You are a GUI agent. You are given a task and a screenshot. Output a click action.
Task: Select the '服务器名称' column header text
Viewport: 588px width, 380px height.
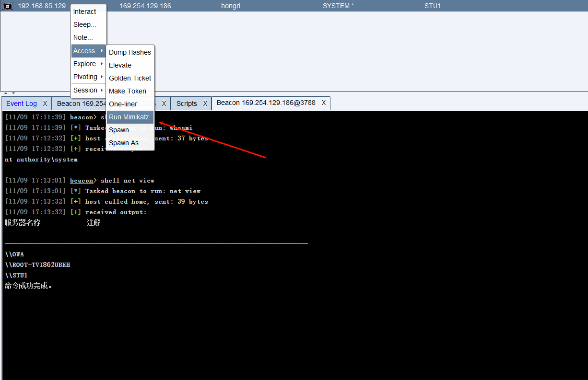tap(23, 223)
